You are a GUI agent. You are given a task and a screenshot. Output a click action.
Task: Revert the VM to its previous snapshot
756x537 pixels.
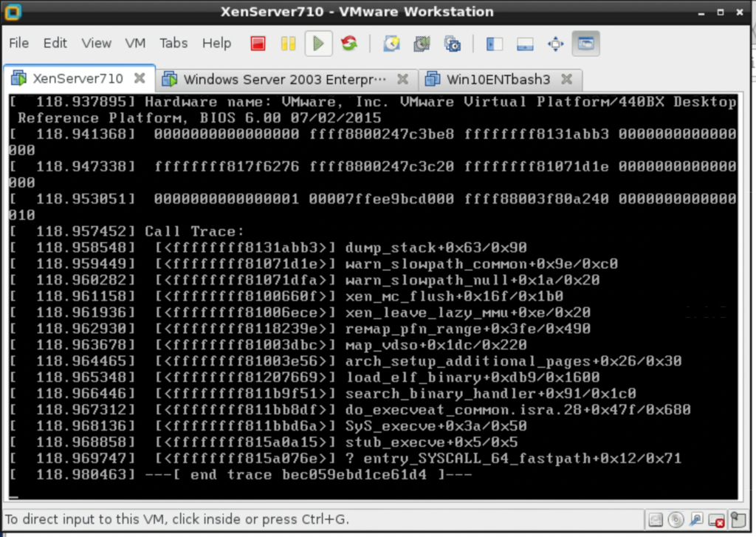pyautogui.click(x=422, y=44)
